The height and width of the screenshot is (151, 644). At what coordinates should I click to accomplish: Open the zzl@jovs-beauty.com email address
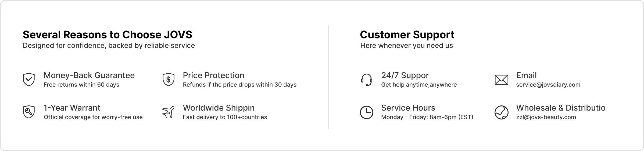pyautogui.click(x=546, y=117)
